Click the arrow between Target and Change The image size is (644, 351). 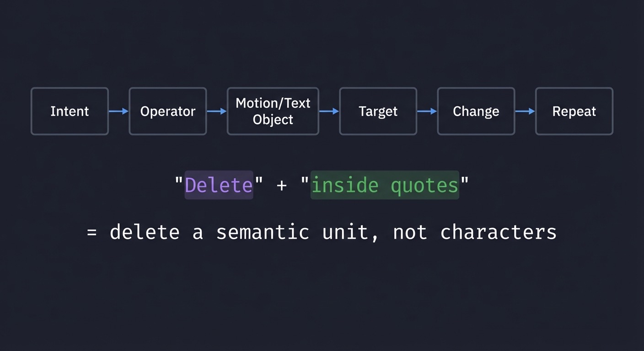point(427,111)
